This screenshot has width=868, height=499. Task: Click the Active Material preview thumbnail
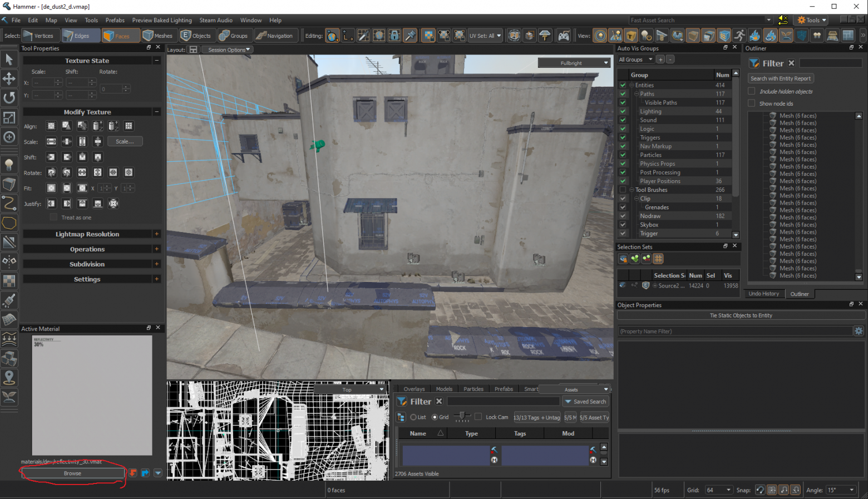coord(92,395)
